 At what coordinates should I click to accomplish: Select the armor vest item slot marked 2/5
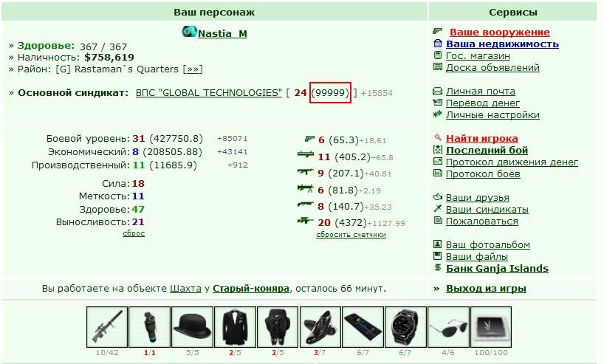tap(278, 327)
